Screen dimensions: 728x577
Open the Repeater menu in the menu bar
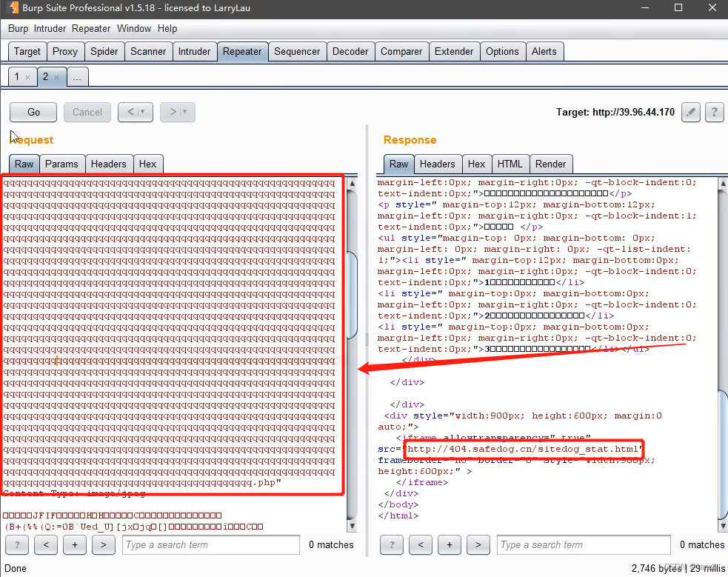click(91, 28)
